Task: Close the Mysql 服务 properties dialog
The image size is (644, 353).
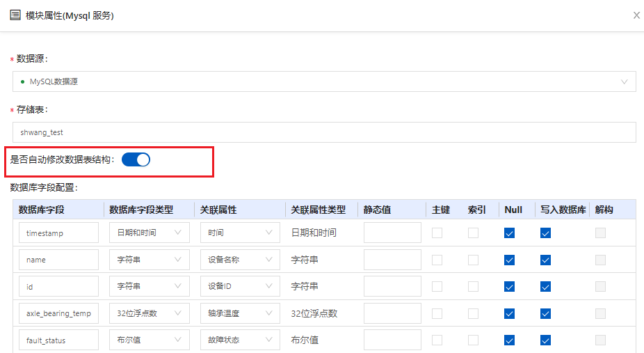Action: pyautogui.click(x=636, y=15)
